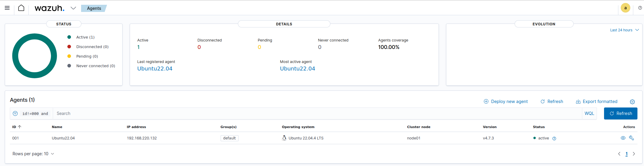This screenshot has height=166, width=644.
Task: Select the Agents breadcrumb tab
Action: pos(94,8)
